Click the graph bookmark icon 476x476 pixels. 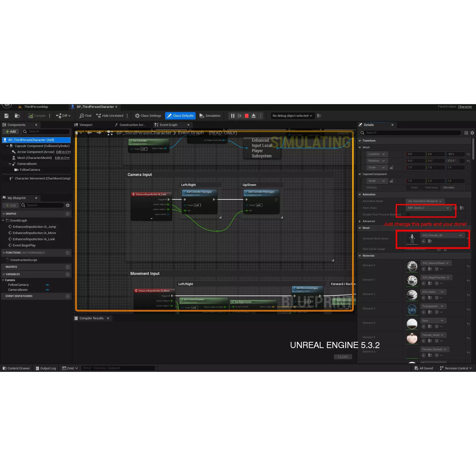(77, 133)
